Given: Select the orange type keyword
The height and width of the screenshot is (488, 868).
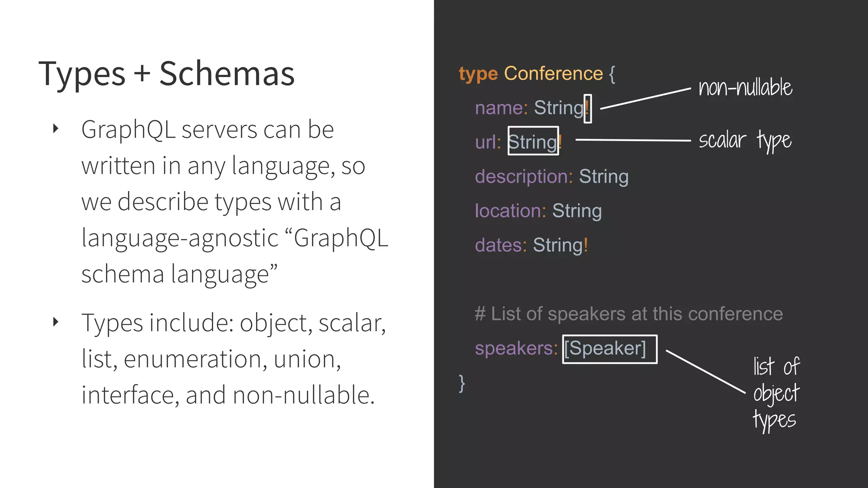Looking at the screenshot, I should point(478,74).
